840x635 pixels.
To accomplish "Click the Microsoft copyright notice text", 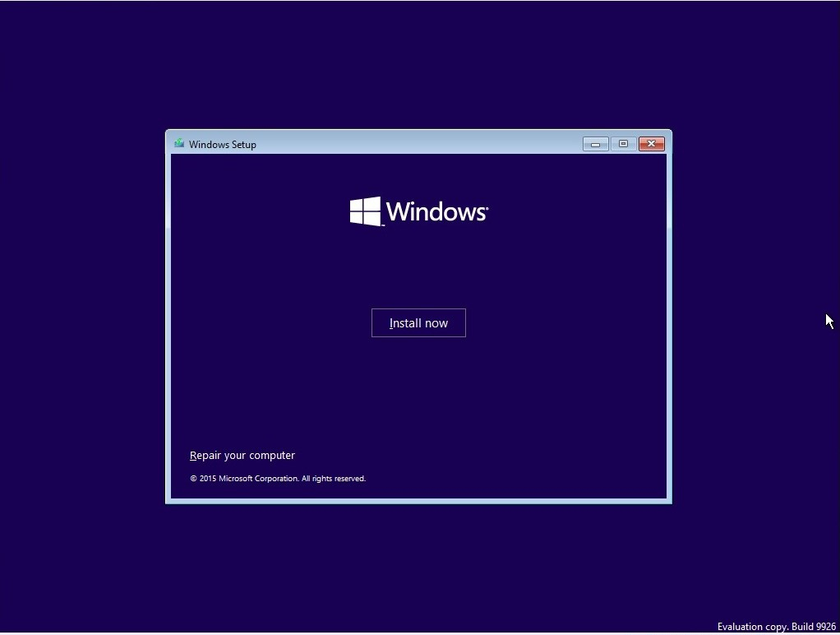I will [x=278, y=478].
